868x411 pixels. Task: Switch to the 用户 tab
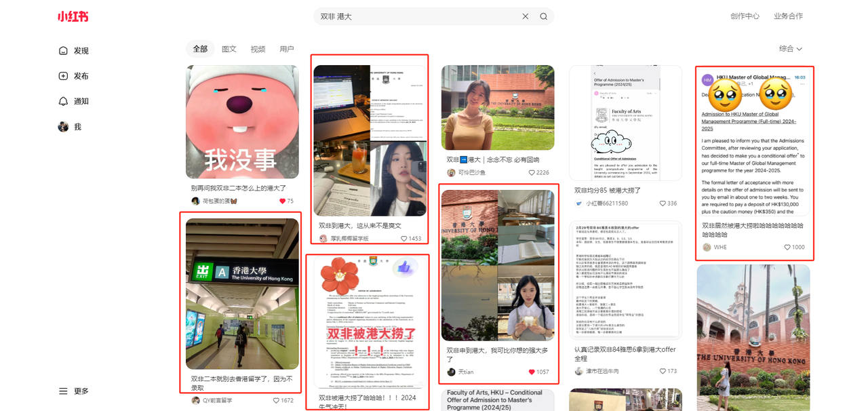(x=287, y=49)
